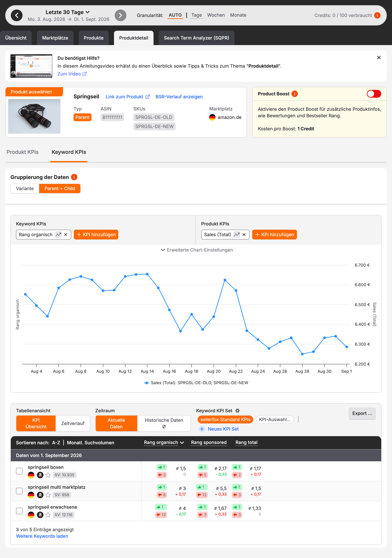Screen dimensions: 392x558
Task: Load more with Weitere Keywords laden
Action: (42, 536)
